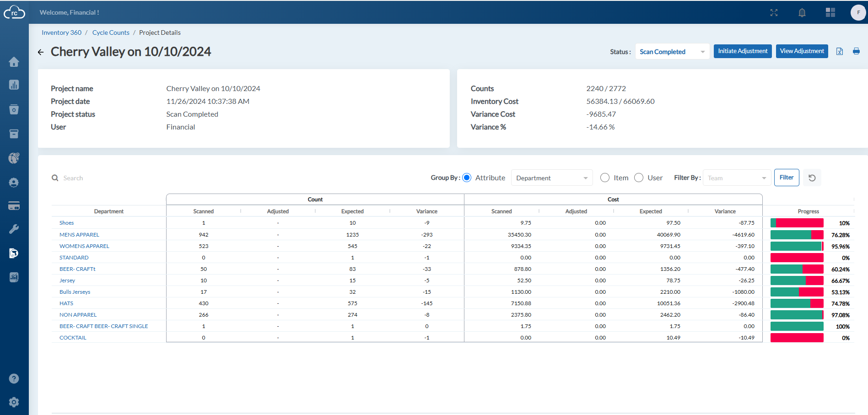This screenshot has height=415, width=868.
Task: Open the MENS APPAREL department link
Action: coord(79,235)
